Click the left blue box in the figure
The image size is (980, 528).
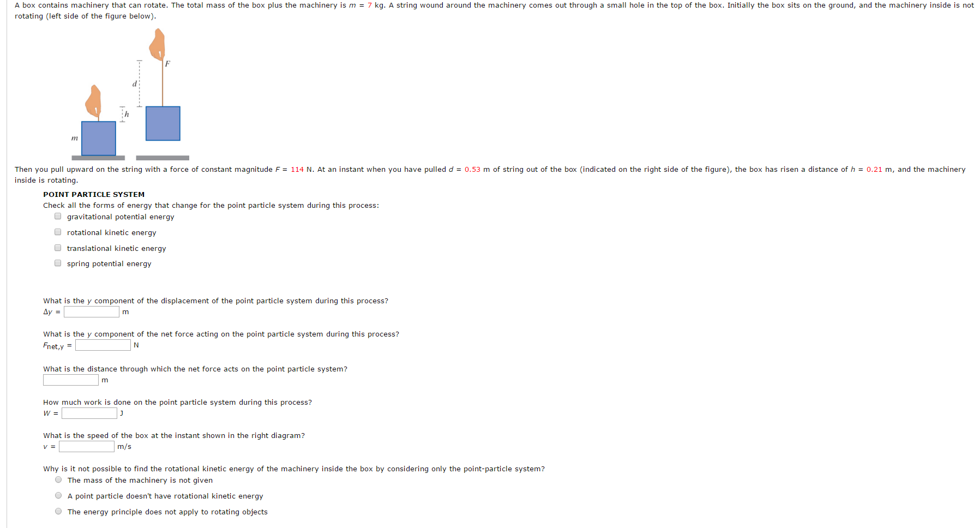tap(99, 139)
